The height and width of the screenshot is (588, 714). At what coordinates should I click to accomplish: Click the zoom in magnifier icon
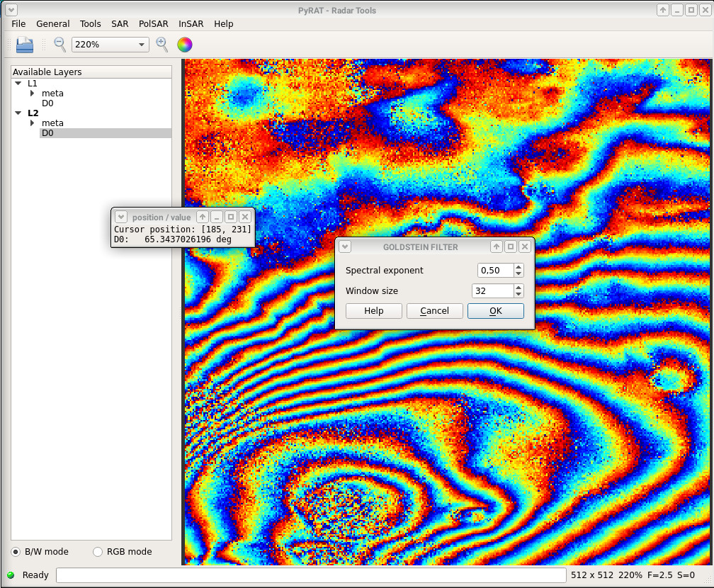162,44
